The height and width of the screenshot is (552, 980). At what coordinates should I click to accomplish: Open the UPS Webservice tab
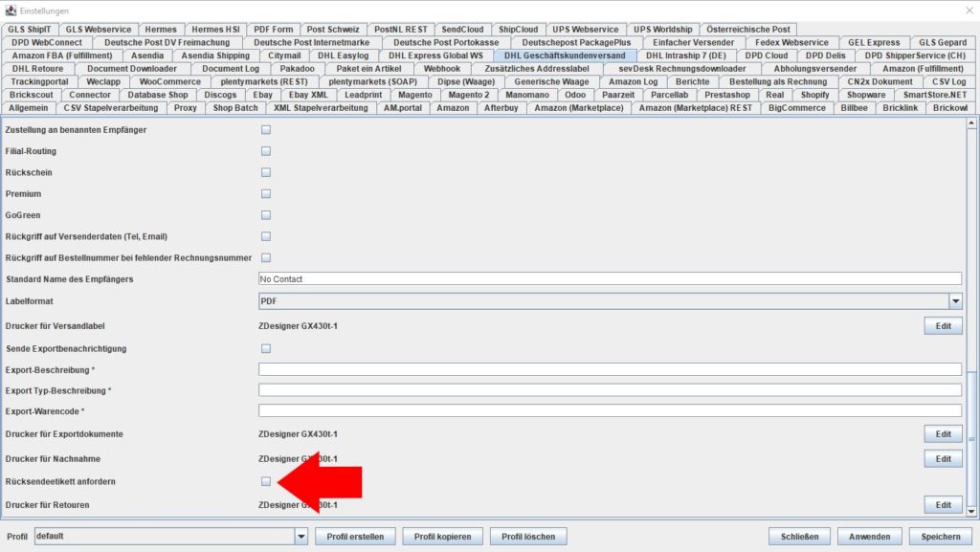click(585, 30)
